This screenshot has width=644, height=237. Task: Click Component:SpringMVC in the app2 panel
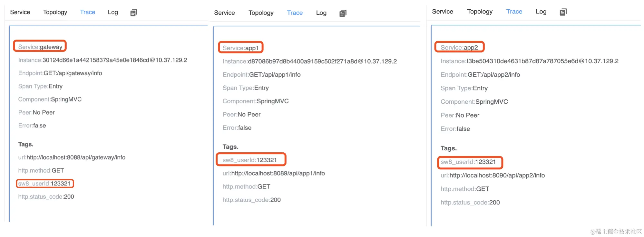tap(474, 102)
